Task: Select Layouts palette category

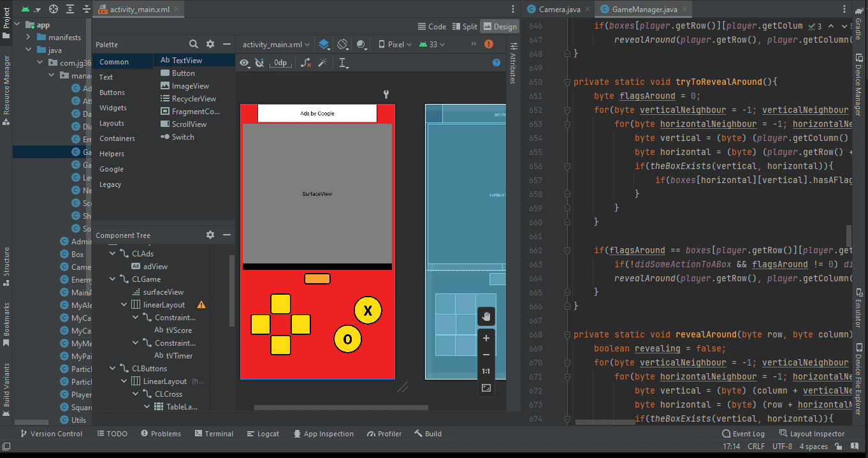Action: point(112,123)
